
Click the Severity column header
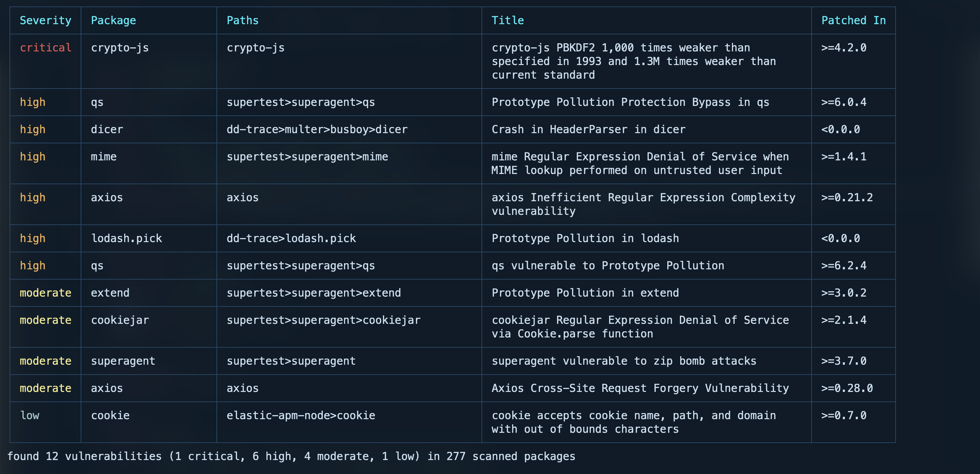[45, 20]
